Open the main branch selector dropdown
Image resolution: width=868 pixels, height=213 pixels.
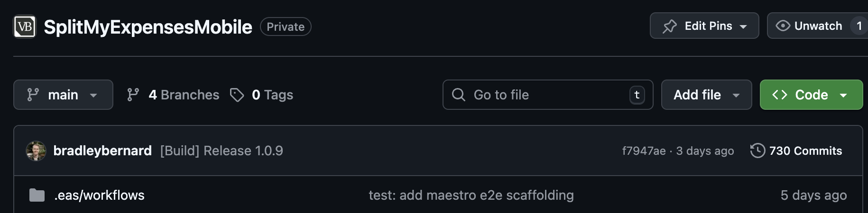pyautogui.click(x=63, y=95)
